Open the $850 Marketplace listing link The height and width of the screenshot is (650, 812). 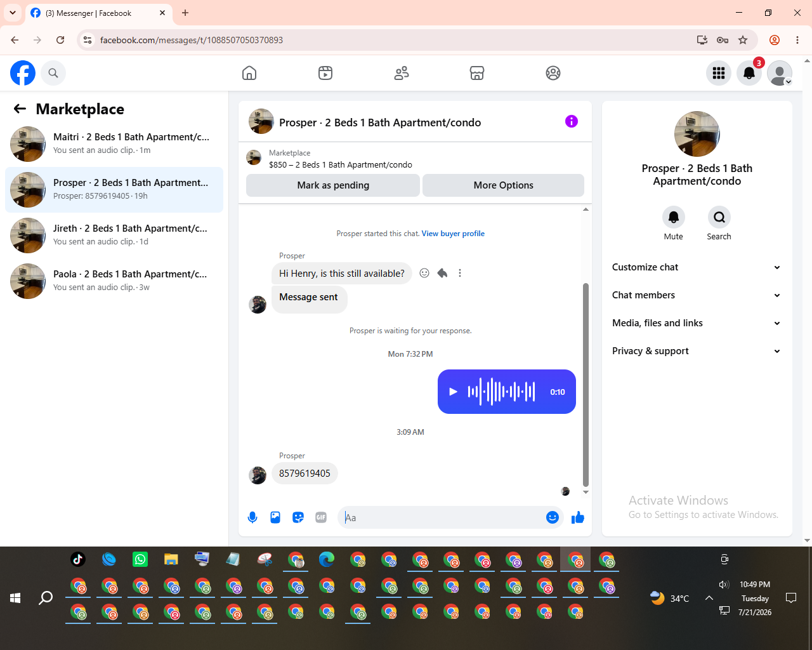click(341, 164)
